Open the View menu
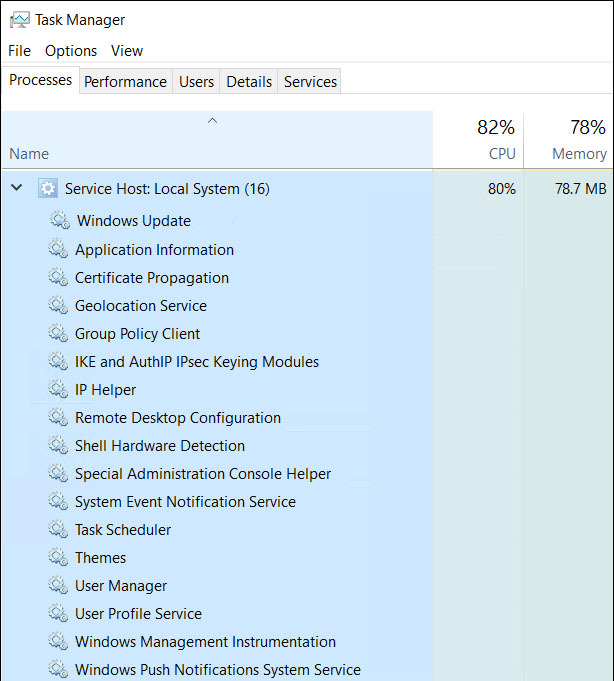This screenshot has width=614, height=681. pyautogui.click(x=127, y=50)
